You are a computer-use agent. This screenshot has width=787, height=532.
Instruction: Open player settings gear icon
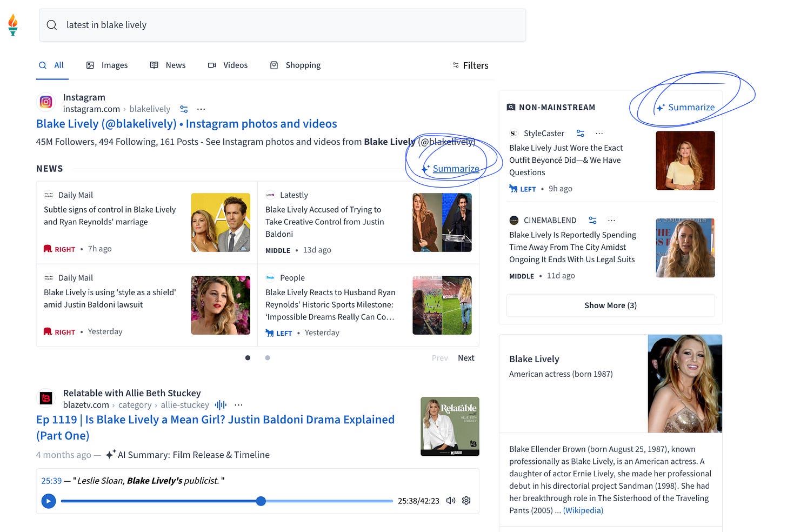[466, 501]
